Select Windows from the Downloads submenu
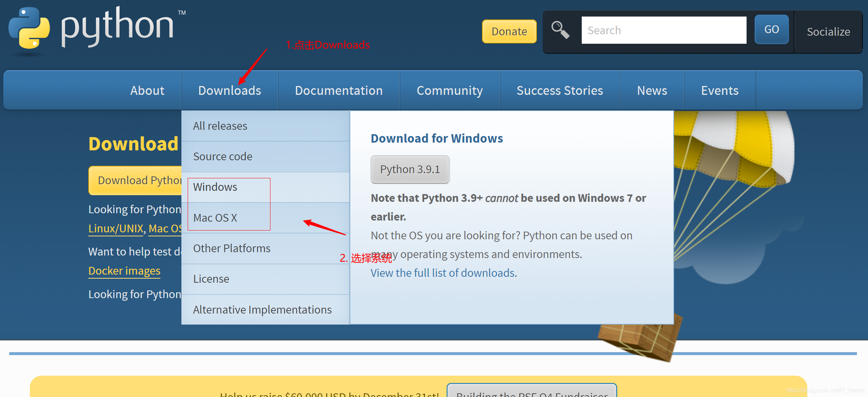Screen dimensions: 868x397 [215, 187]
